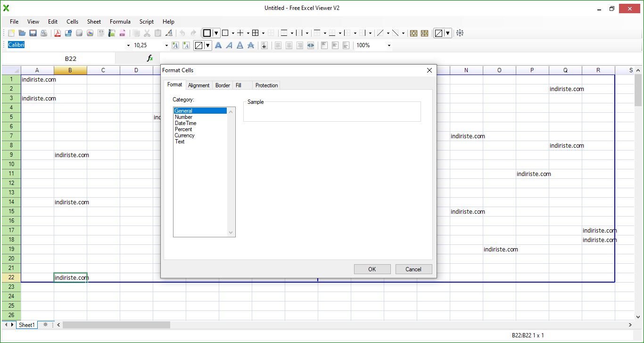The image size is (644, 343).
Task: Click the Underline A text icon
Action: click(x=240, y=45)
